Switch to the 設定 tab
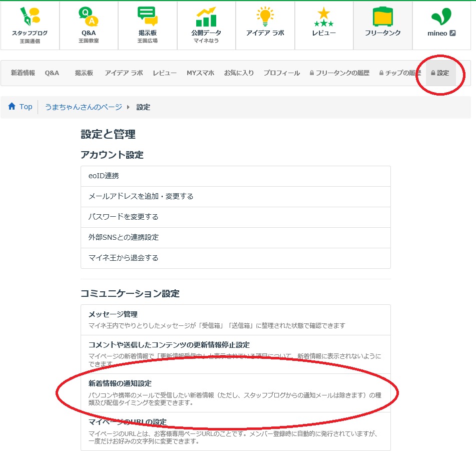 440,73
